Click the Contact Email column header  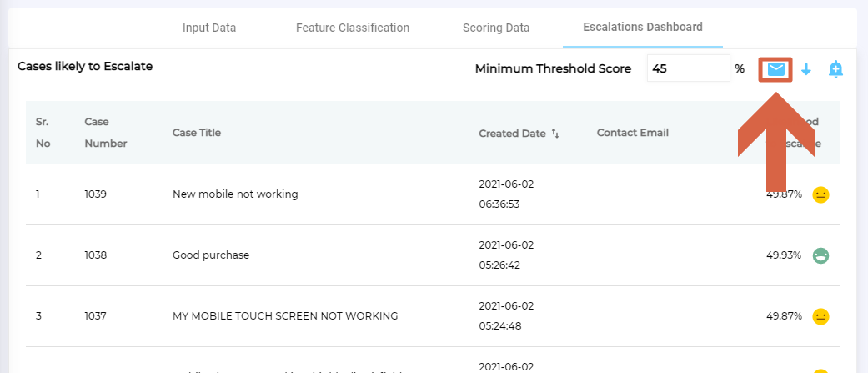tap(633, 133)
